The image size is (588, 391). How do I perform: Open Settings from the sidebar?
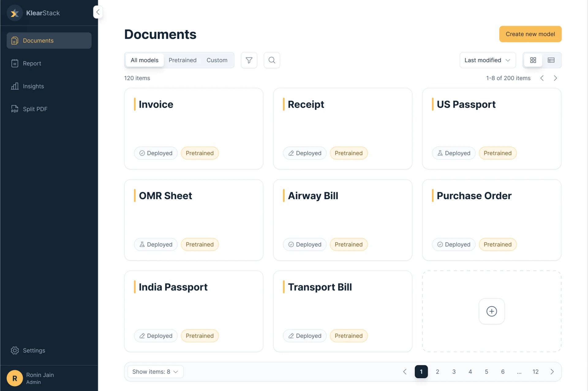pyautogui.click(x=34, y=350)
